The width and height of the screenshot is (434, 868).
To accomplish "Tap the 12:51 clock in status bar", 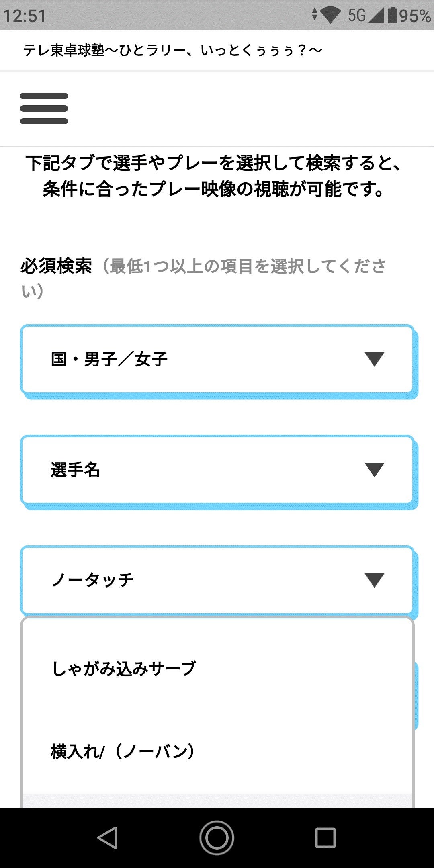I will coord(25,16).
